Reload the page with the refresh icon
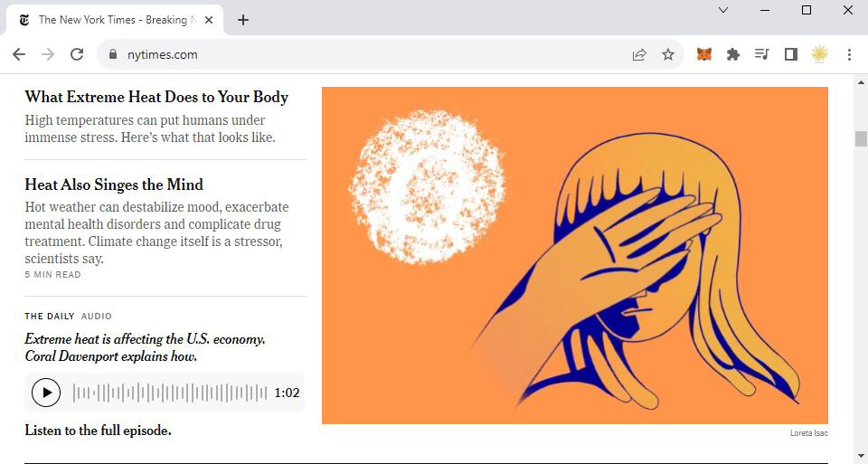Image resolution: width=868 pixels, height=464 pixels. (77, 54)
